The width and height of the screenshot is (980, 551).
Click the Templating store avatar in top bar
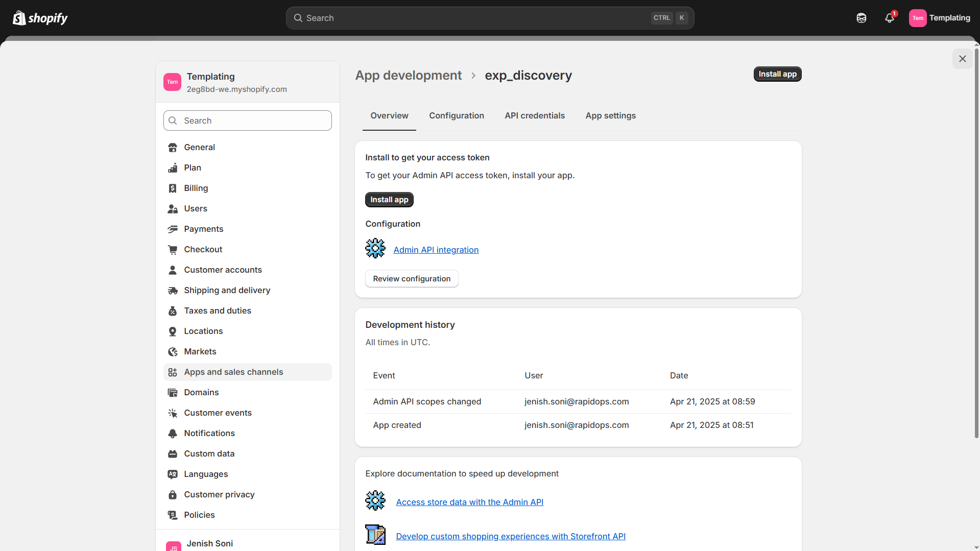[918, 18]
